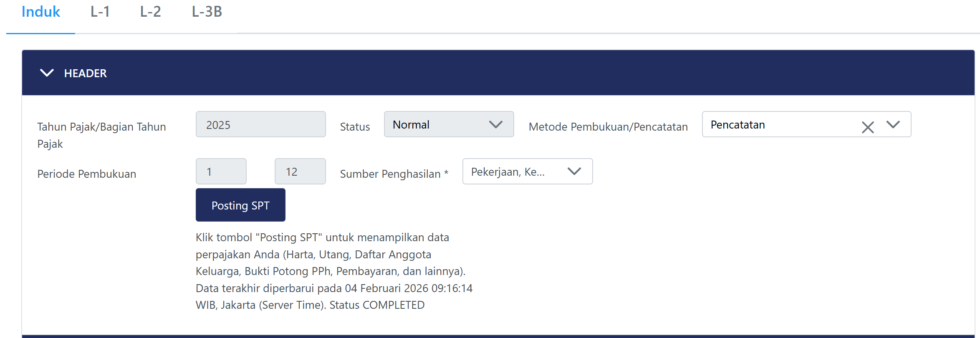Screen dimensions: 980x338
Task: Select the L-3B tab
Action: tap(207, 12)
